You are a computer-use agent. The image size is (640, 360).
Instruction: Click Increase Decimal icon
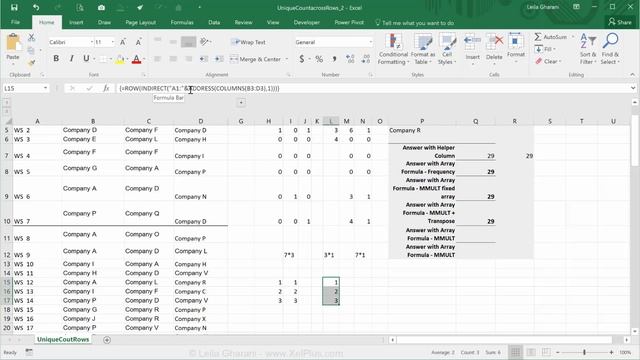(x=350, y=59)
